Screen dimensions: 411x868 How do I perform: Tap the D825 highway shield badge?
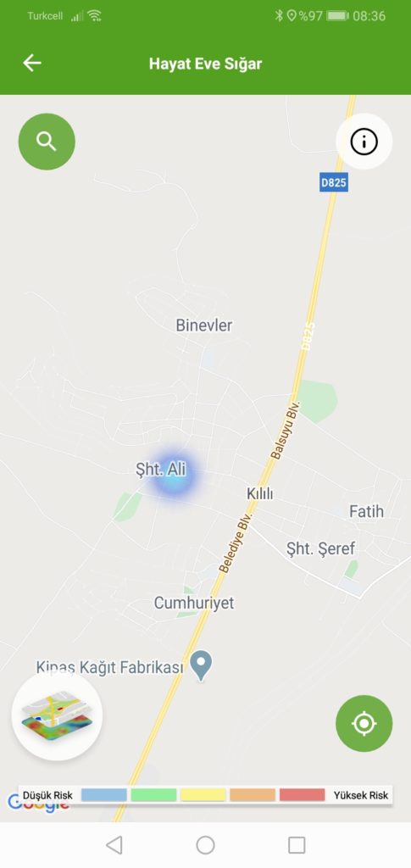pos(334,183)
